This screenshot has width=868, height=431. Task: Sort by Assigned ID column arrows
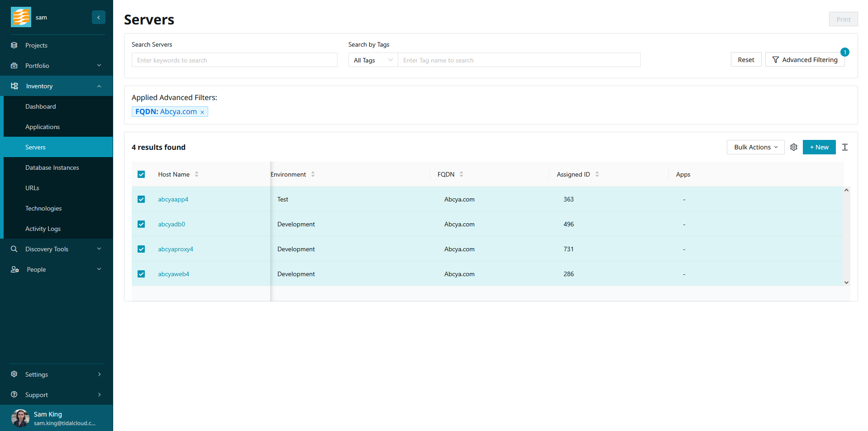pos(597,174)
